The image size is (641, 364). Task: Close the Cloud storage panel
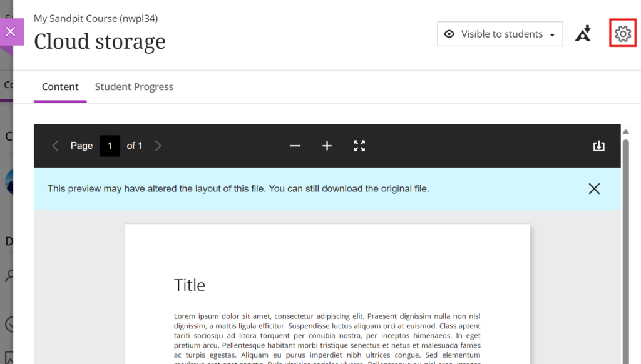(11, 31)
